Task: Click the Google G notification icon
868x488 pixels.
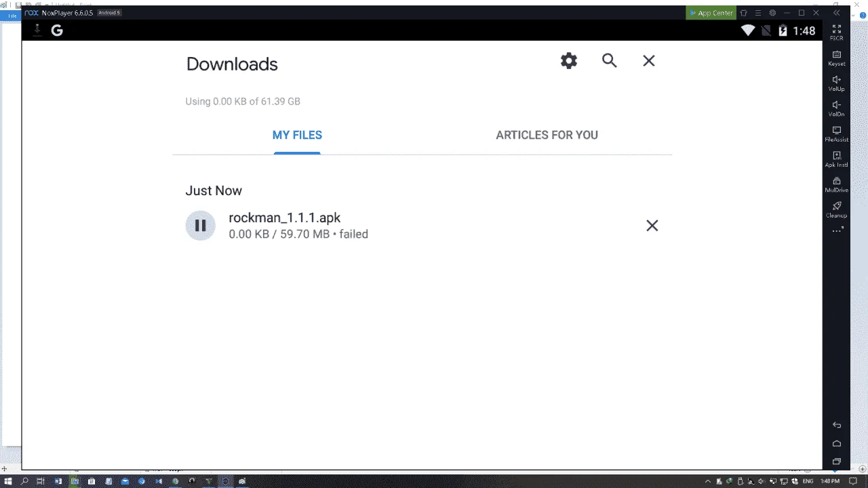Action: tap(57, 30)
